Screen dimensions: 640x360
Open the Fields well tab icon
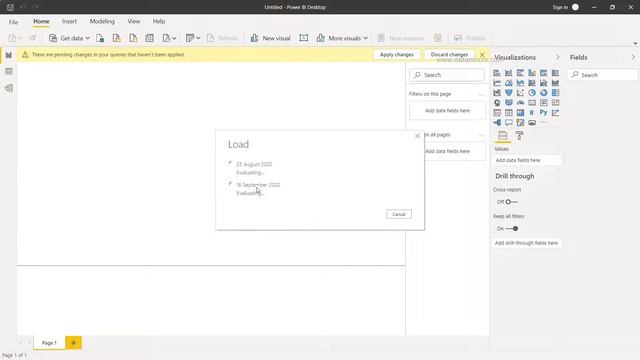(x=502, y=136)
